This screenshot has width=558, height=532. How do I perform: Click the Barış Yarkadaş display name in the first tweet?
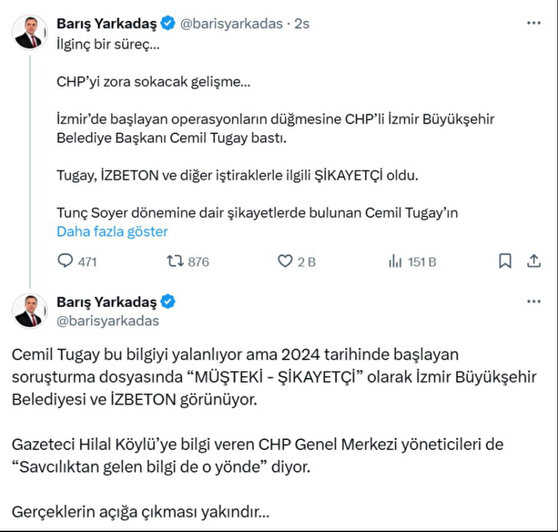click(106, 24)
